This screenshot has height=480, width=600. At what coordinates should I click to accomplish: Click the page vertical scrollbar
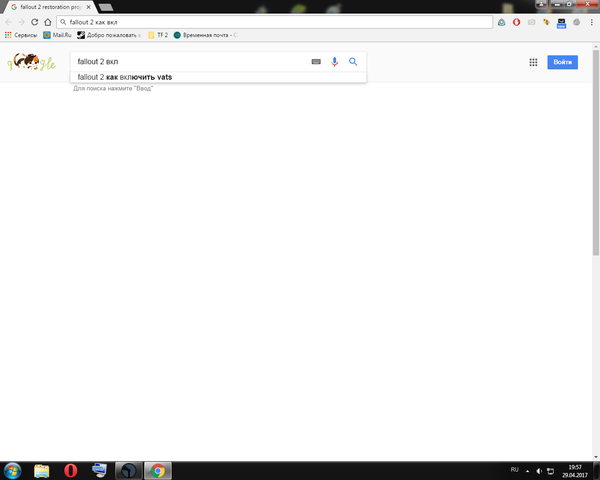[x=596, y=153]
